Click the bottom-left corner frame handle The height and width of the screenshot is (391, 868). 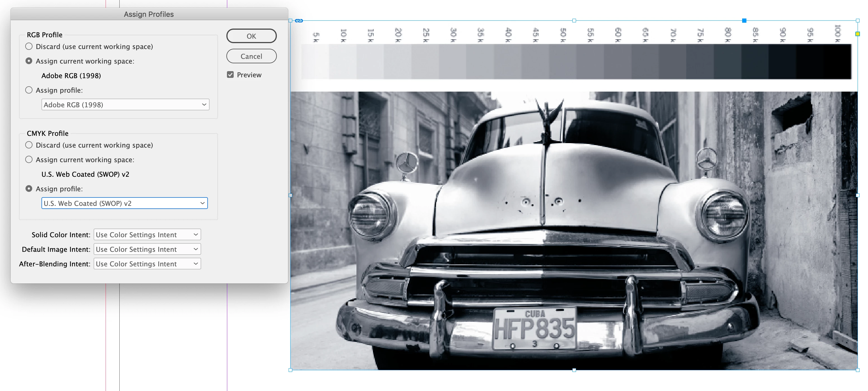tap(291, 370)
